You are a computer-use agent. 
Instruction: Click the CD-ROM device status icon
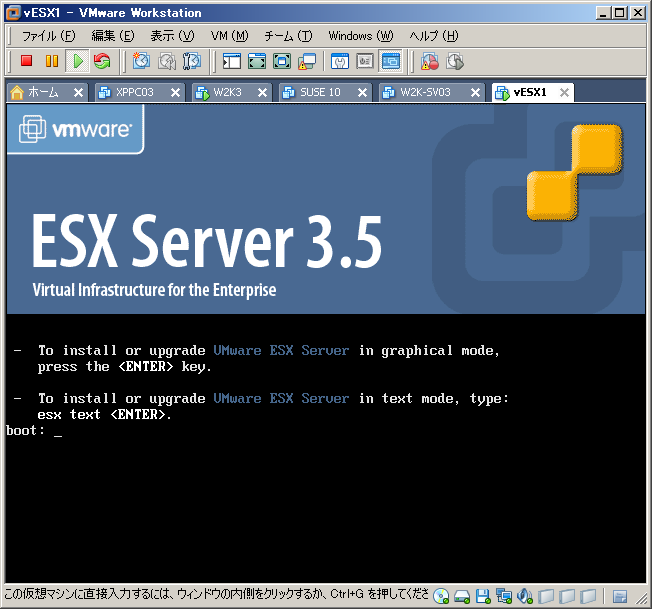(441, 597)
